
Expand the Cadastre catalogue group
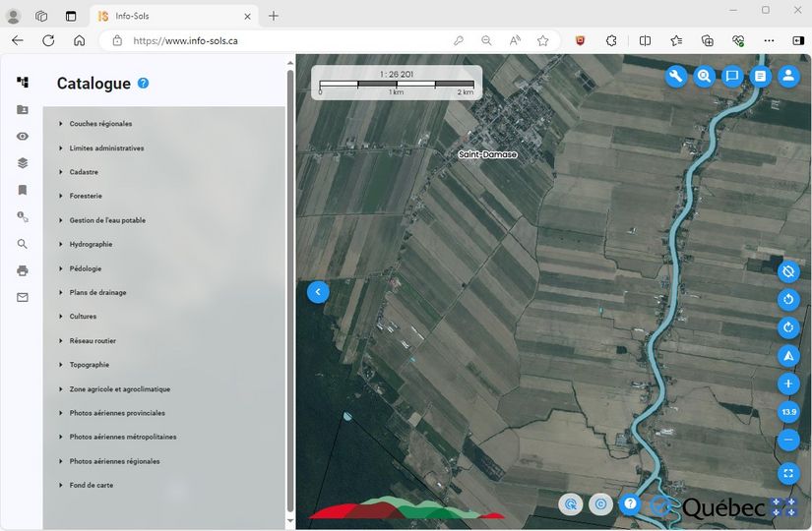click(84, 172)
